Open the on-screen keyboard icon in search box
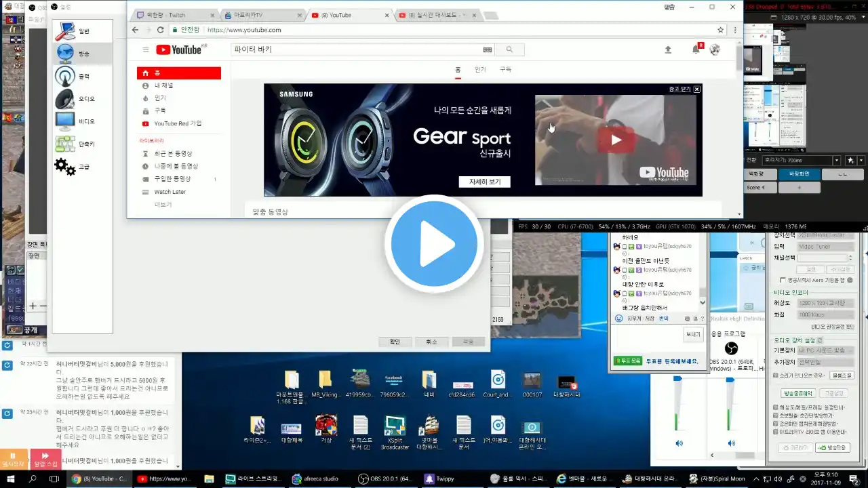Screen dimensions: 868x488 coord(487,49)
